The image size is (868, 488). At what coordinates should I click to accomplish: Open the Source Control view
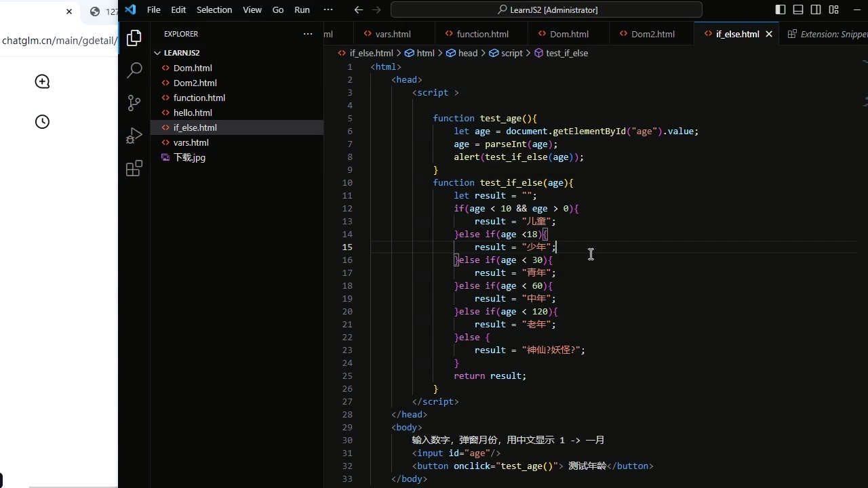(x=134, y=103)
